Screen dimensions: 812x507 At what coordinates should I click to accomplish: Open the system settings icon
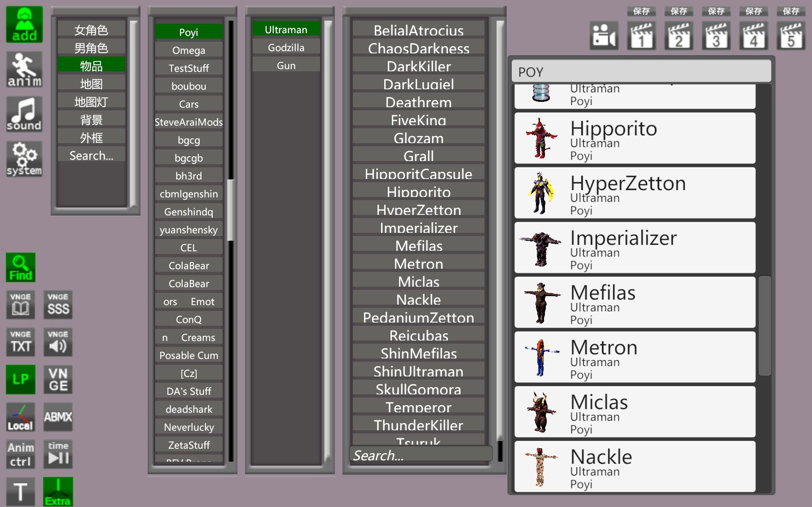tap(24, 159)
